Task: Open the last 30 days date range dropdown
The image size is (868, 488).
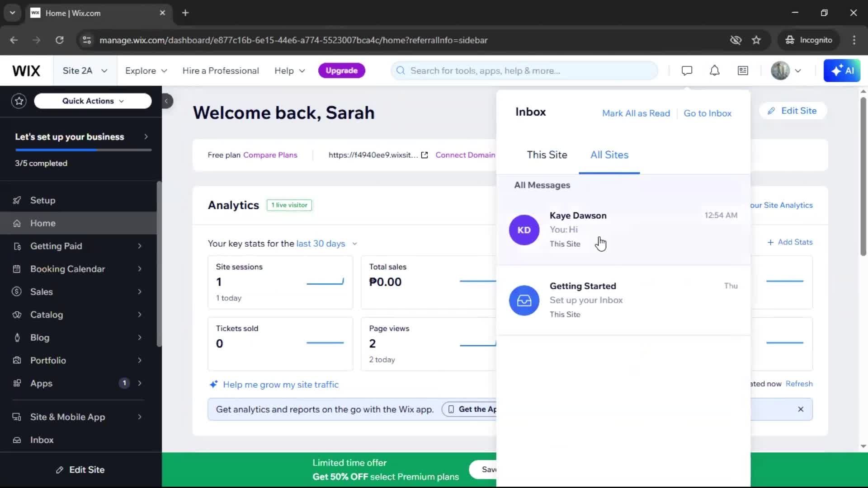Action: [x=327, y=244]
